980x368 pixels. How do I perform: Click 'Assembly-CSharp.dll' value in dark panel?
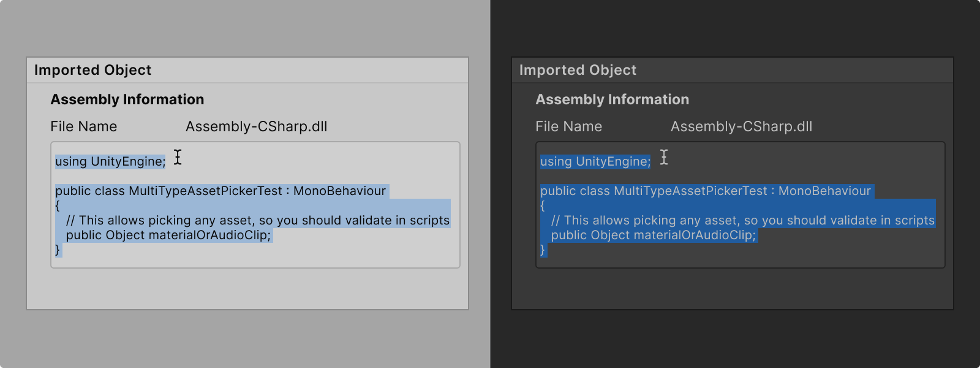741,126
